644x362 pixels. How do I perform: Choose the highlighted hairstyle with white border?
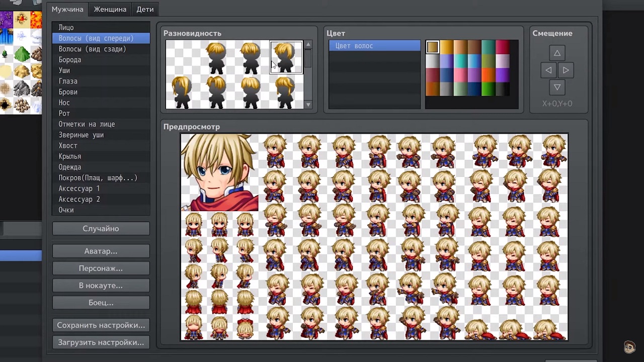[286, 57]
